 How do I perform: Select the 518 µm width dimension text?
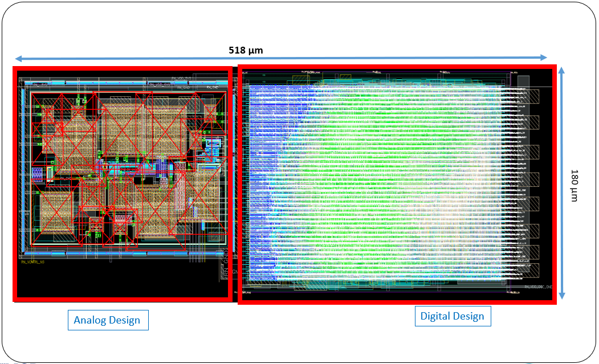coord(246,50)
